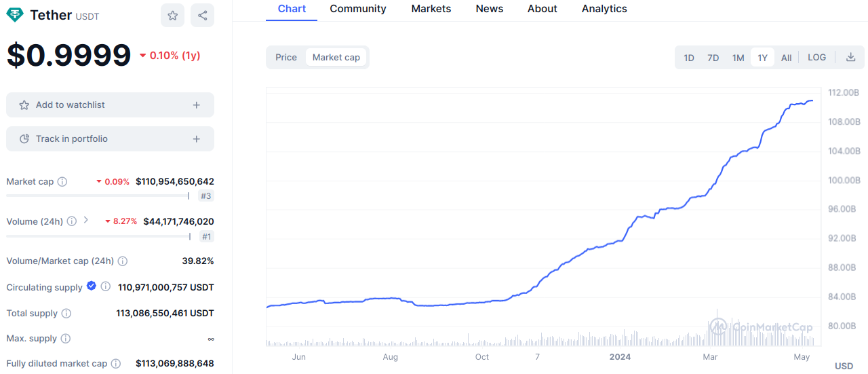Click the share icon next to Tether
The height and width of the screenshot is (374, 868).
(202, 15)
